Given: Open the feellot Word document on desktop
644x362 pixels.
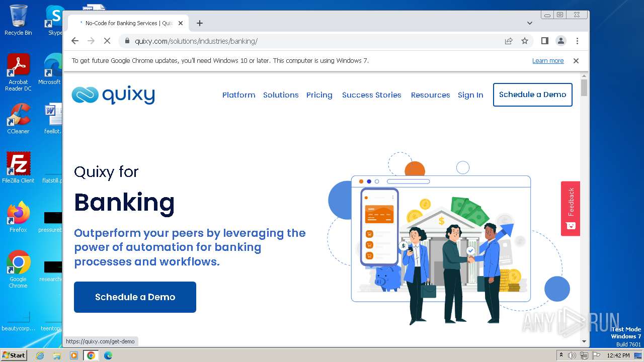Looking at the screenshot, I should point(52,119).
